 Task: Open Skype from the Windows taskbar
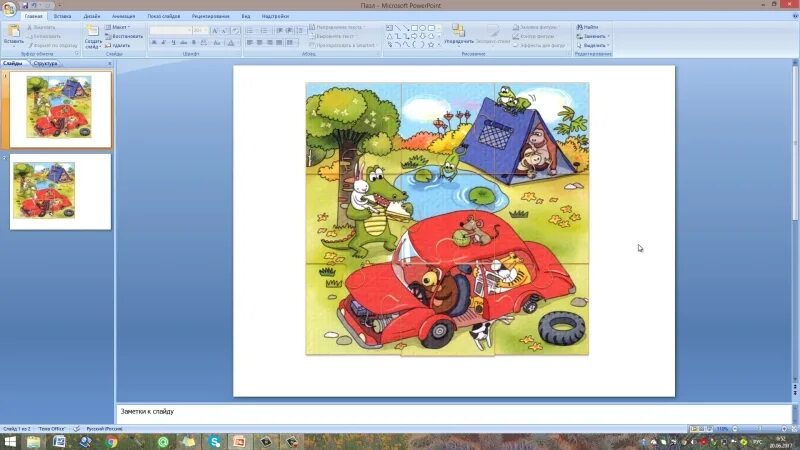click(x=215, y=442)
